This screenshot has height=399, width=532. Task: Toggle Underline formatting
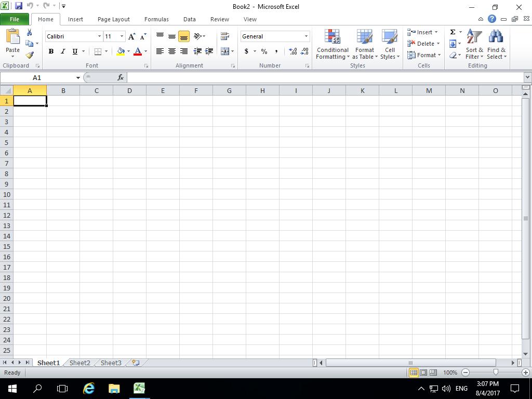[75, 51]
